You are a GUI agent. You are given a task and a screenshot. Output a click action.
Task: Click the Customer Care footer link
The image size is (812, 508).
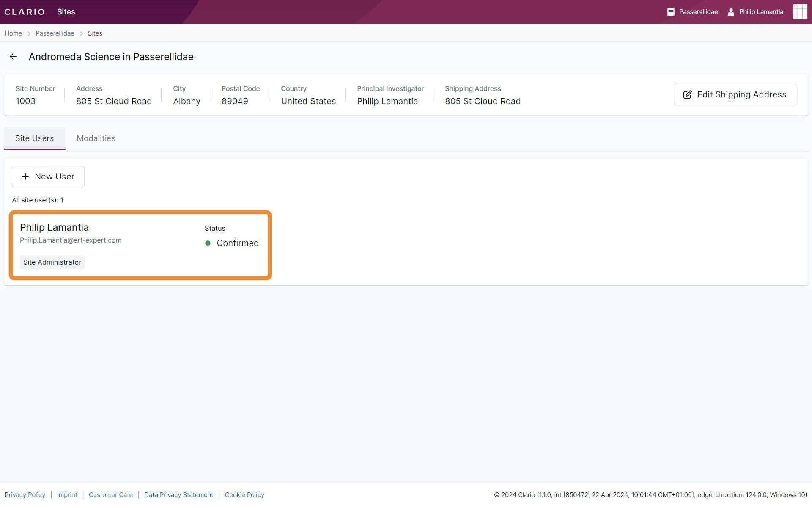pyautogui.click(x=110, y=494)
